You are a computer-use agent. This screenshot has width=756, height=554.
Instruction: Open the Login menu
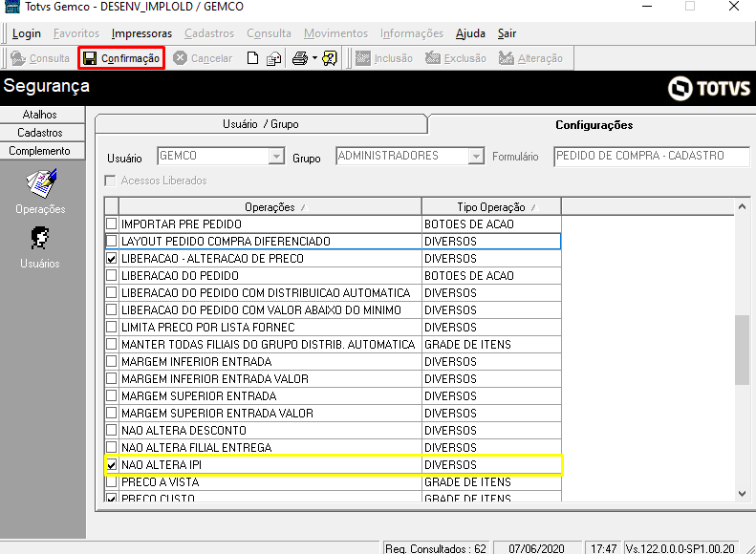click(27, 33)
